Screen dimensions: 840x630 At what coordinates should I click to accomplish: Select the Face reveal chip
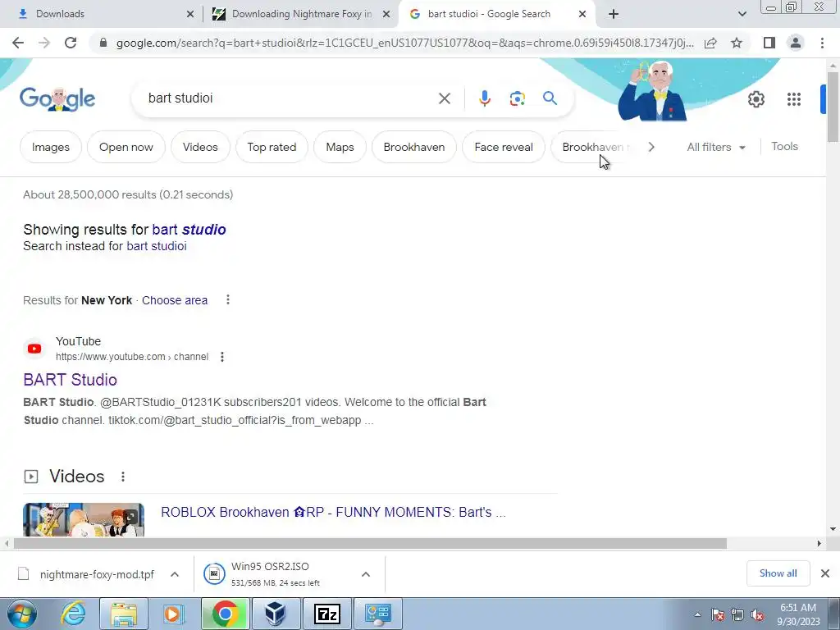pyautogui.click(x=504, y=147)
